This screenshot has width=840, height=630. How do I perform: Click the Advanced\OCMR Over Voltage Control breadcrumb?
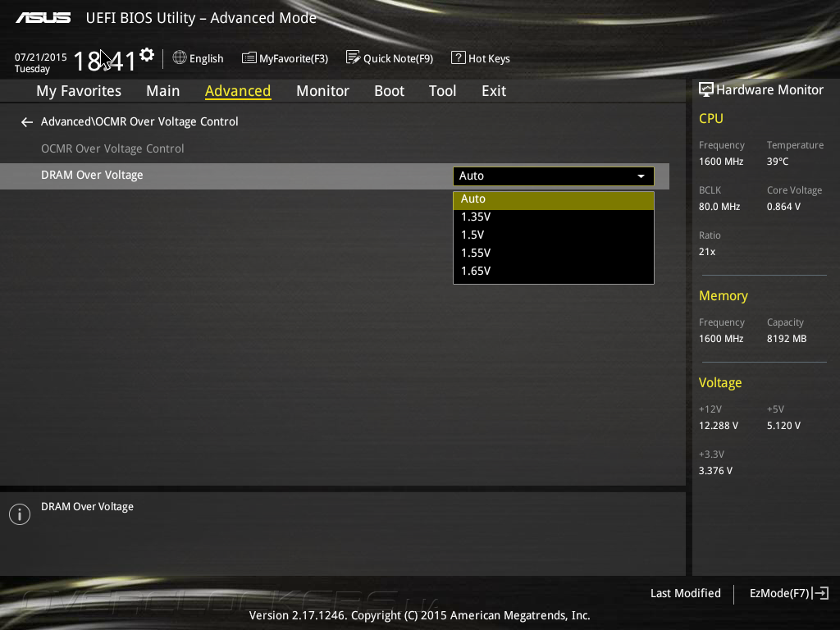pyautogui.click(x=139, y=121)
